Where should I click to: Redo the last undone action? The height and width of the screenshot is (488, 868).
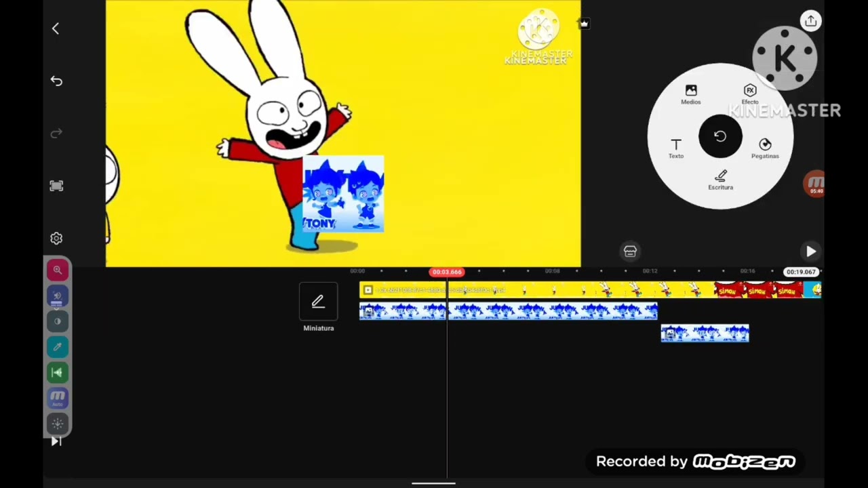click(56, 134)
